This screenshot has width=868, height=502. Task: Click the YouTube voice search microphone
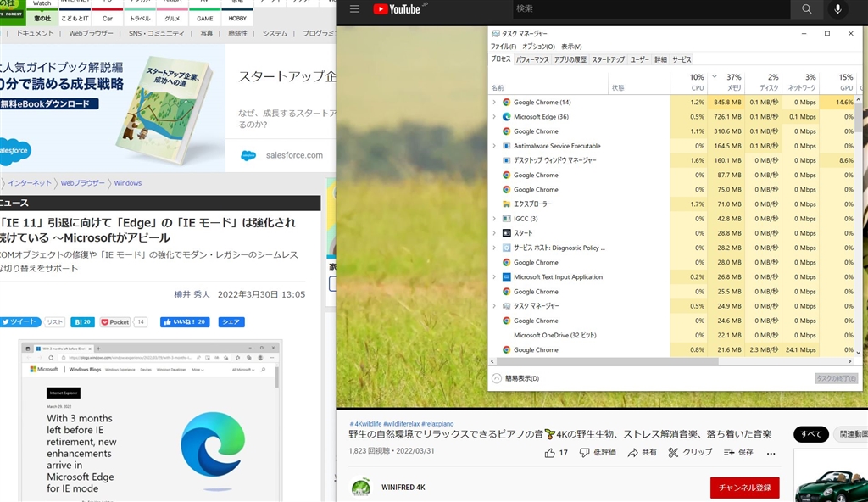pyautogui.click(x=837, y=8)
